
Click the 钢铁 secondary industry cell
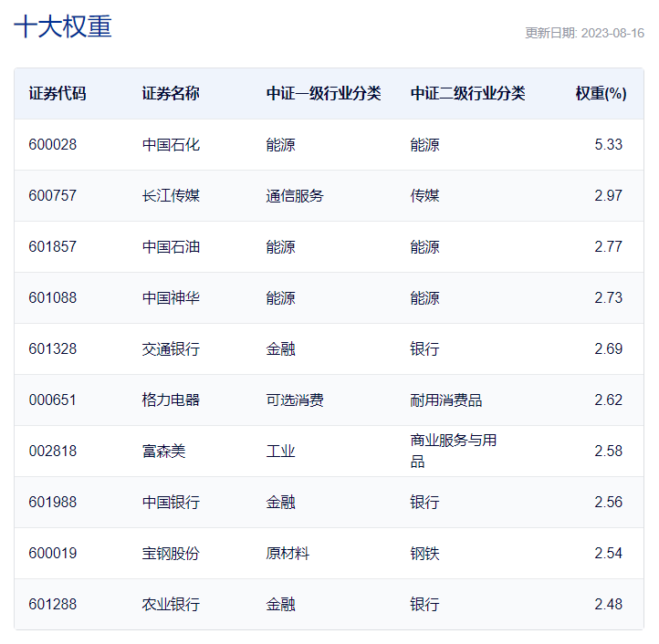425,554
